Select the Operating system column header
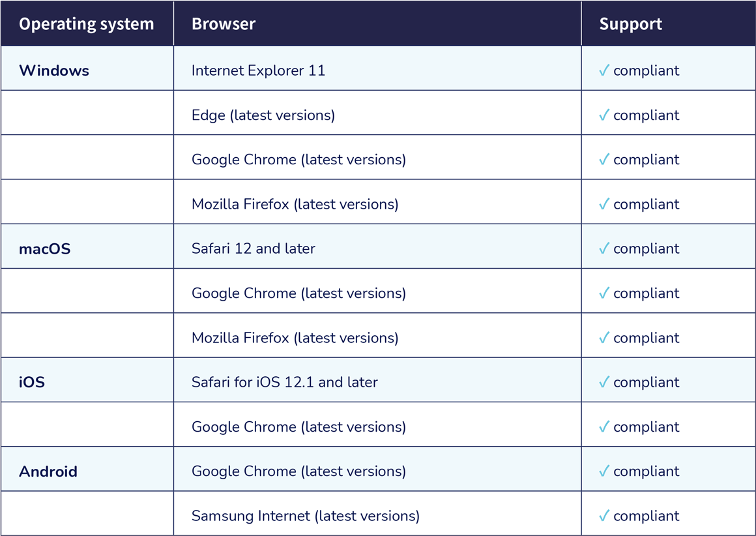Image resolution: width=756 pixels, height=536 pixels. click(x=87, y=23)
